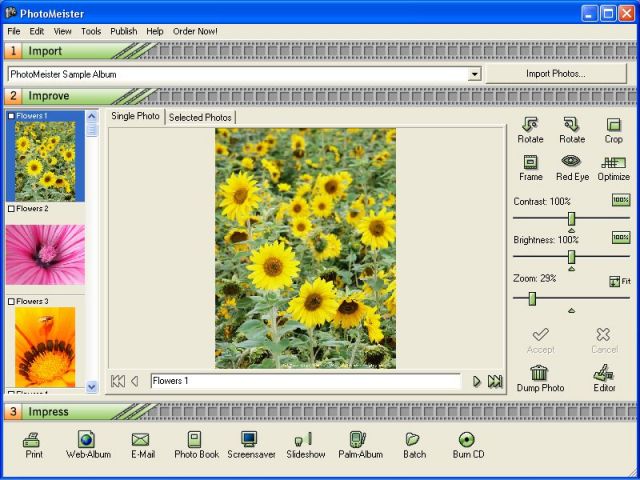Open the Tools menu
This screenshot has height=480, width=640.
point(91,31)
